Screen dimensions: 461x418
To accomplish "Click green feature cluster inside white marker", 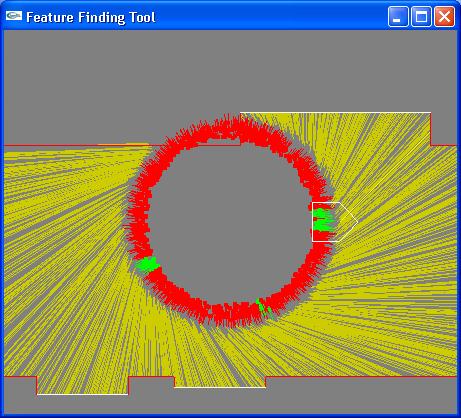I will pyautogui.click(x=323, y=220).
